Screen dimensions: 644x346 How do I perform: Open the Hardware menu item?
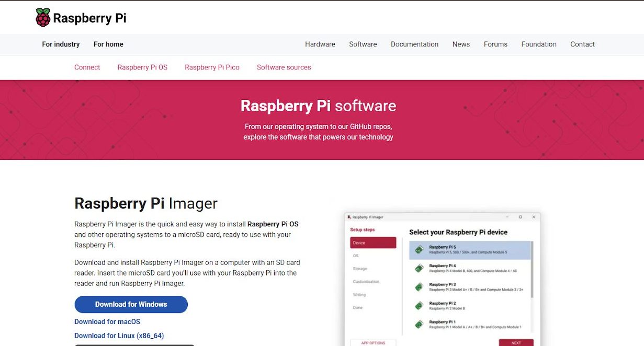click(x=320, y=44)
